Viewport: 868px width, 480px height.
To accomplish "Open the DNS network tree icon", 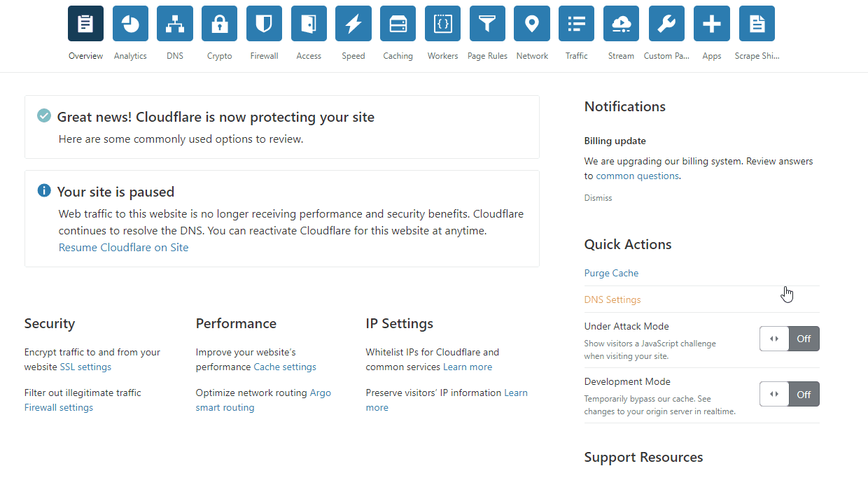I will click(x=175, y=24).
